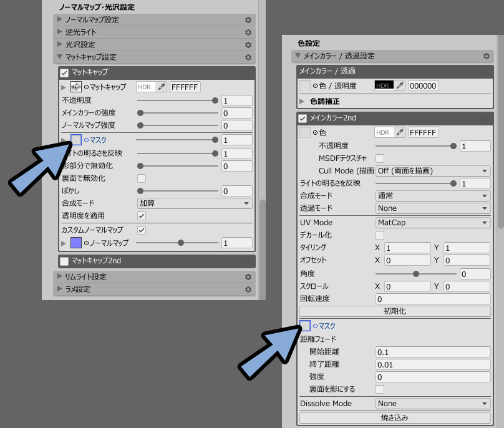Click the 焼き込み button
This screenshot has width=504, height=428.
395,417
